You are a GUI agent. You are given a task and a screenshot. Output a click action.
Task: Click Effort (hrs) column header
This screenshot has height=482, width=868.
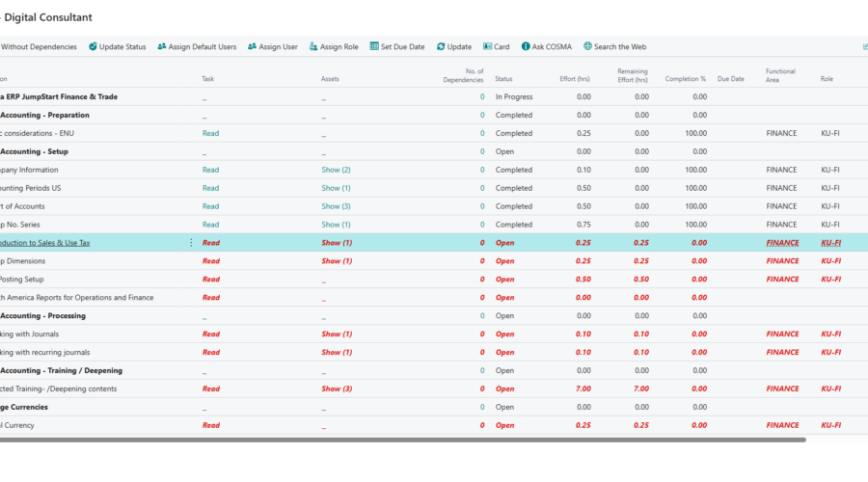pos(575,79)
